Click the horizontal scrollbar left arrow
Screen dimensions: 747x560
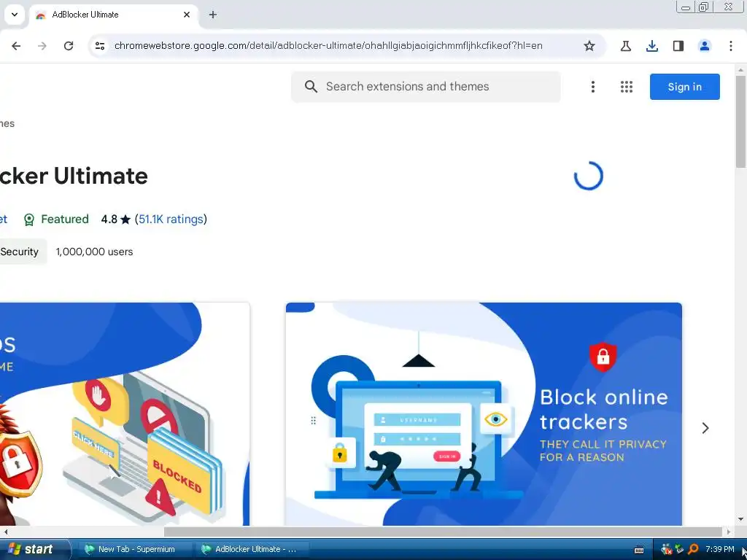pyautogui.click(x=5, y=532)
